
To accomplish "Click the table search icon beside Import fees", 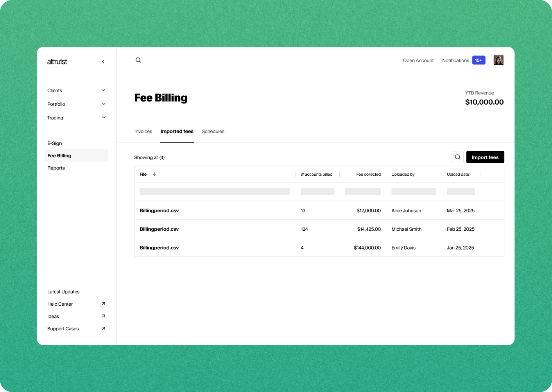I will 457,157.
